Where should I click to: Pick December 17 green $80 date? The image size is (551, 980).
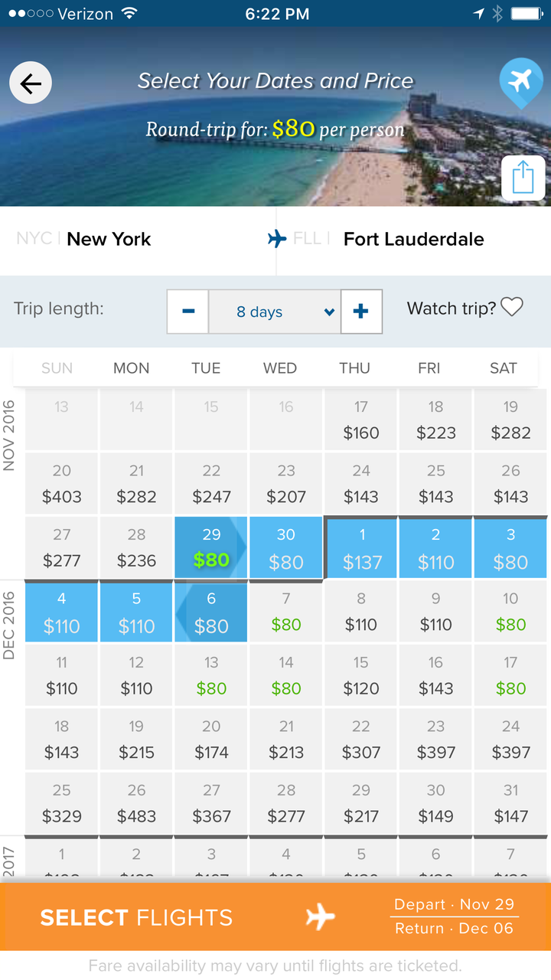click(510, 675)
